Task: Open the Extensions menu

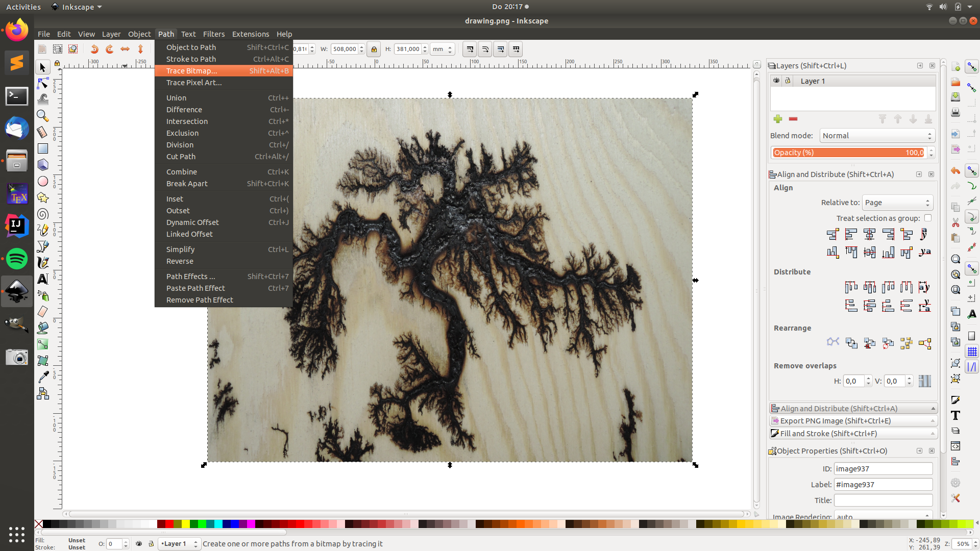Action: click(x=250, y=34)
